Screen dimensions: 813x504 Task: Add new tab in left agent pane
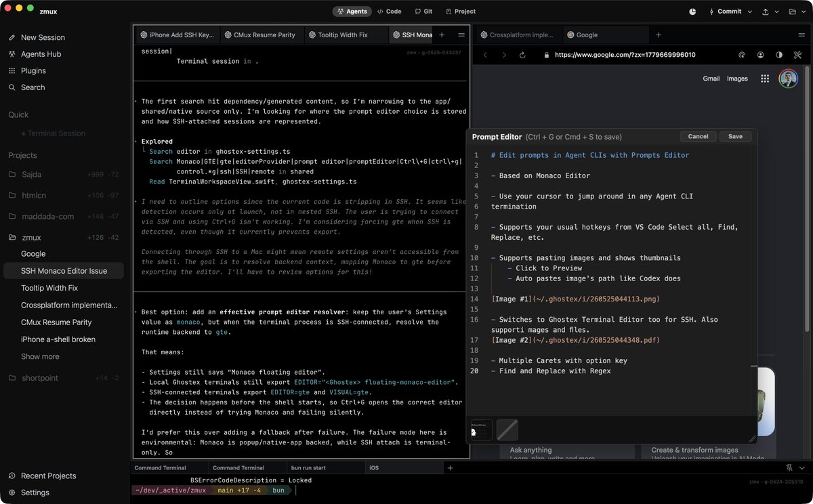coord(442,35)
